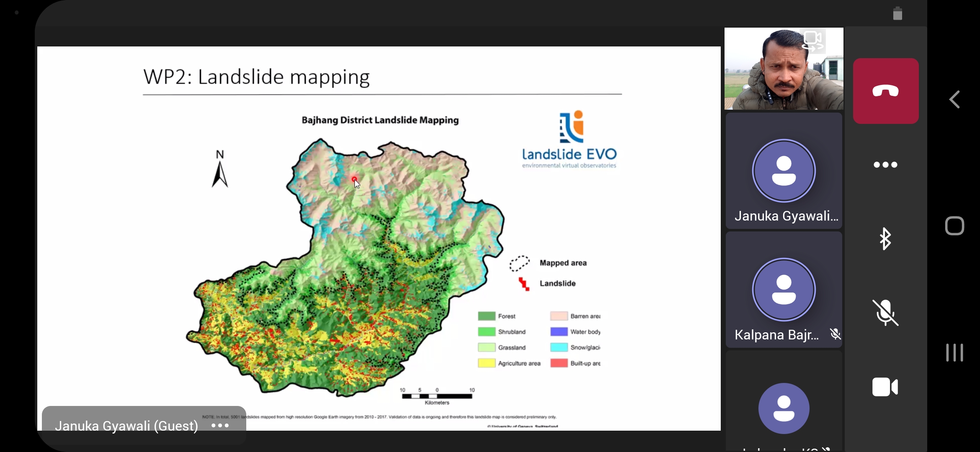
Task: Unmute the microphone toggle
Action: [885, 313]
